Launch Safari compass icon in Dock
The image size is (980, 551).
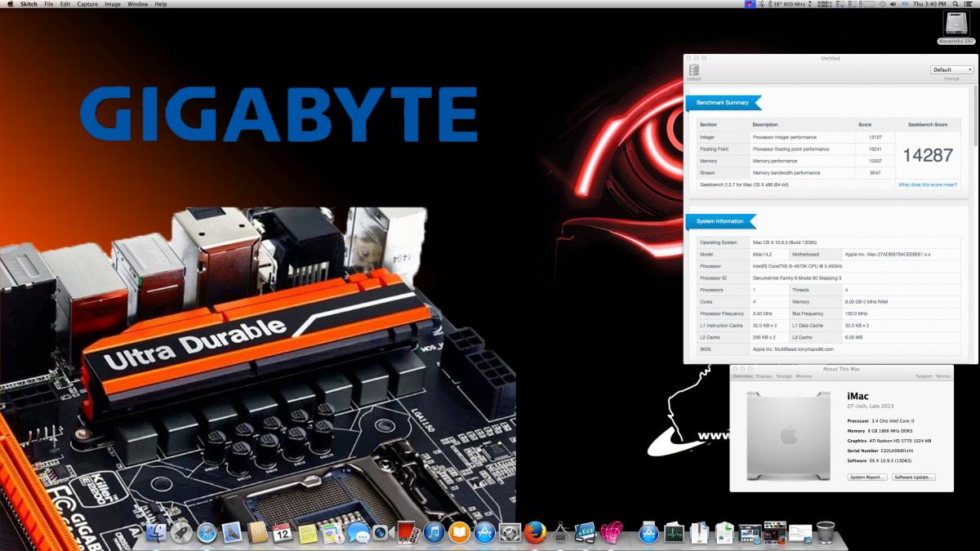207,533
